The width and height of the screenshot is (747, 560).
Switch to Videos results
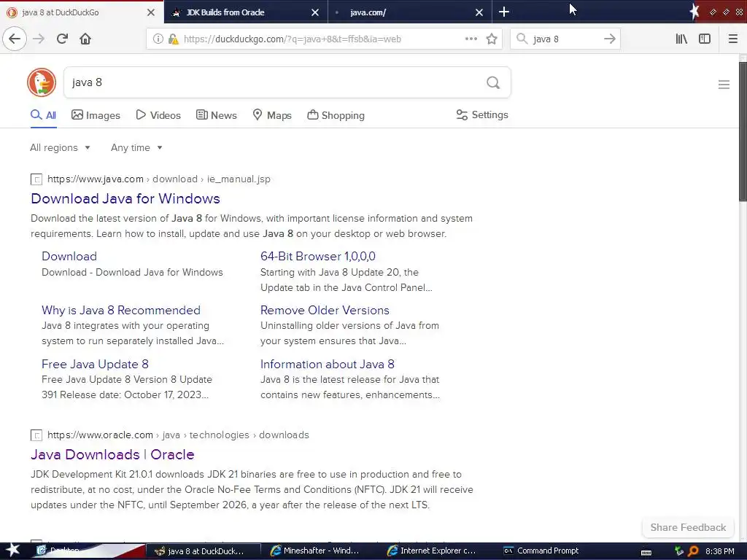158,115
